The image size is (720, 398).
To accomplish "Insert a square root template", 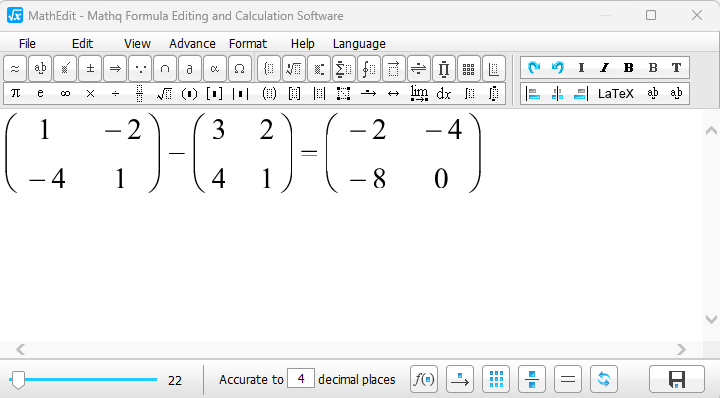I will coord(164,94).
